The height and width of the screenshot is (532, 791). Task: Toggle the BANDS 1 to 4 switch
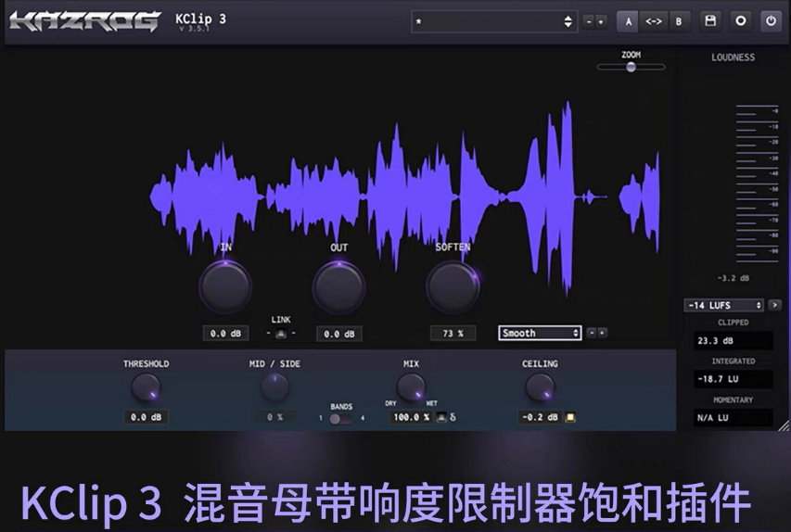pyautogui.click(x=341, y=419)
